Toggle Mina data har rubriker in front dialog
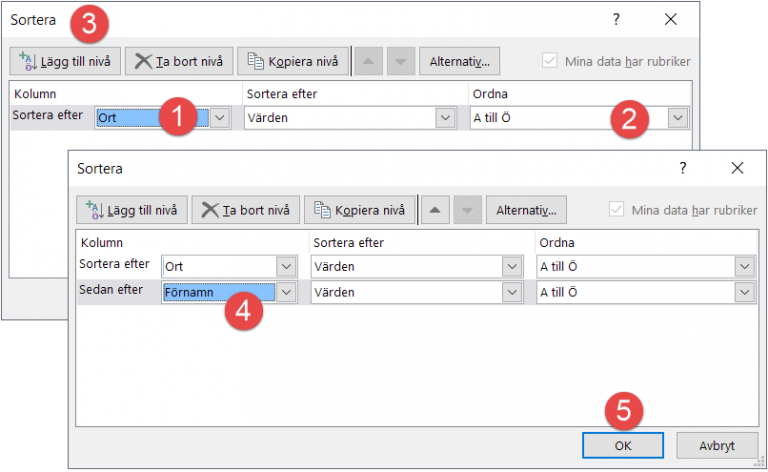Viewport: 768px width, 472px height. click(x=616, y=210)
